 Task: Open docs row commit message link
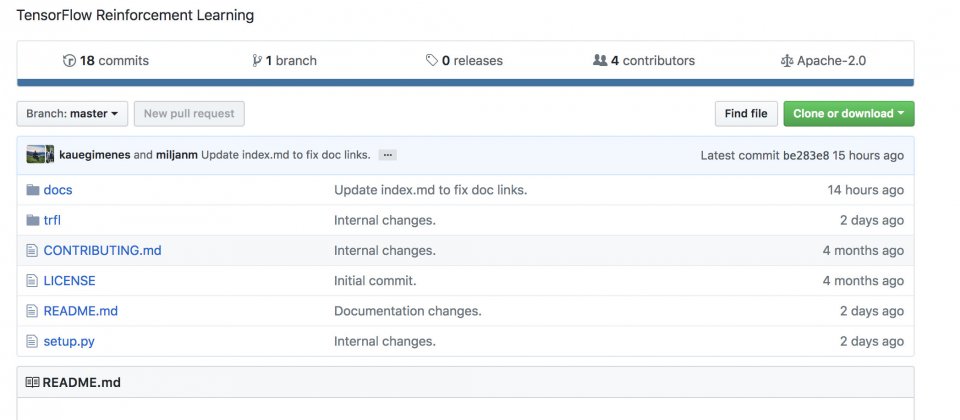coord(430,190)
